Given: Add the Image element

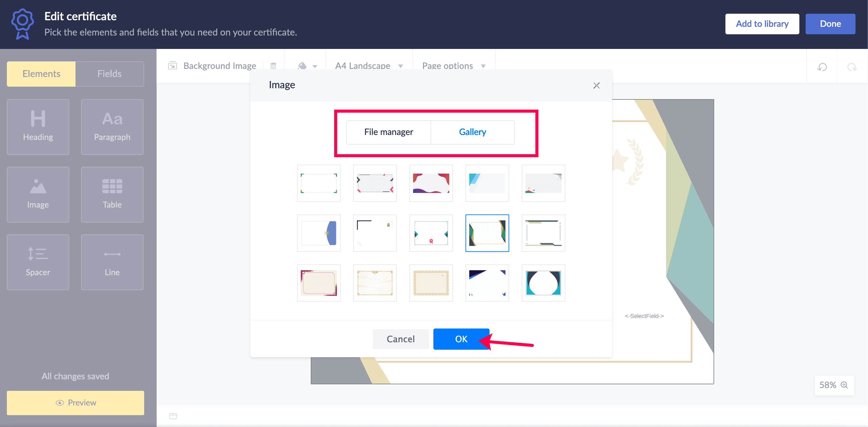Looking at the screenshot, I should pos(38,194).
